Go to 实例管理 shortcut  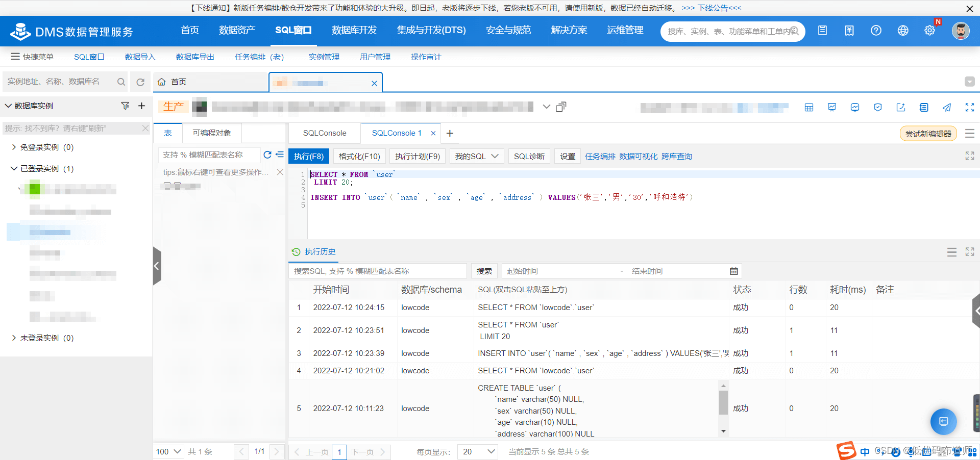(324, 57)
